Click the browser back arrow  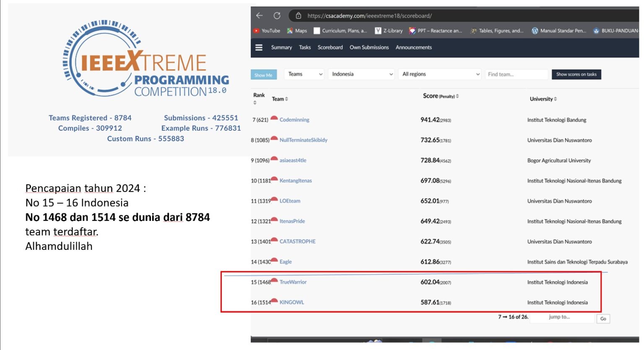pos(260,16)
